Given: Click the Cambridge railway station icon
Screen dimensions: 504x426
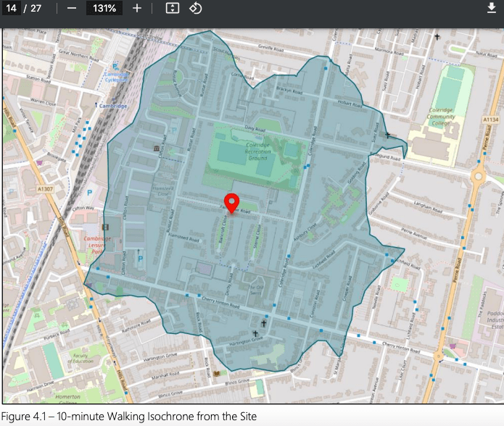Looking at the screenshot, I should click(x=96, y=105).
